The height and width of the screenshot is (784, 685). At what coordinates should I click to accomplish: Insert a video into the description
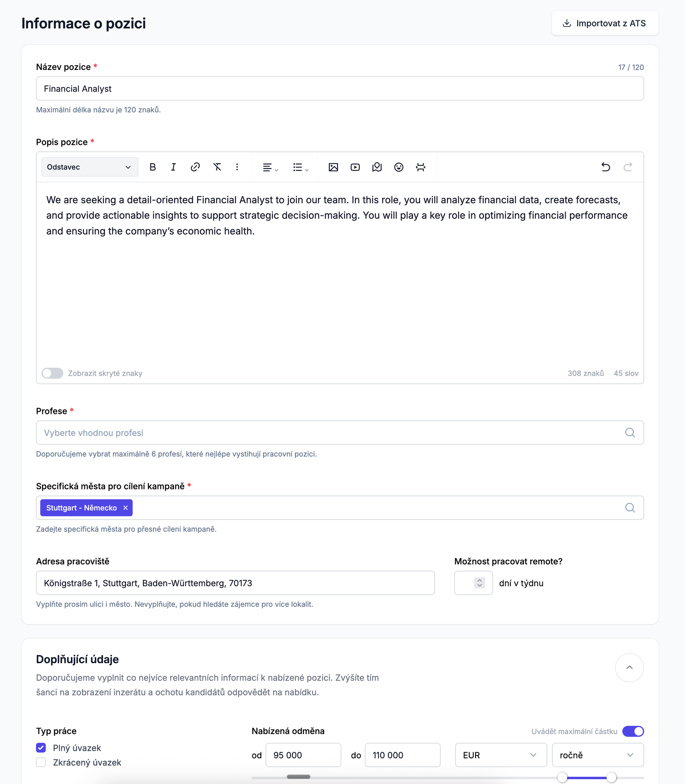(355, 167)
